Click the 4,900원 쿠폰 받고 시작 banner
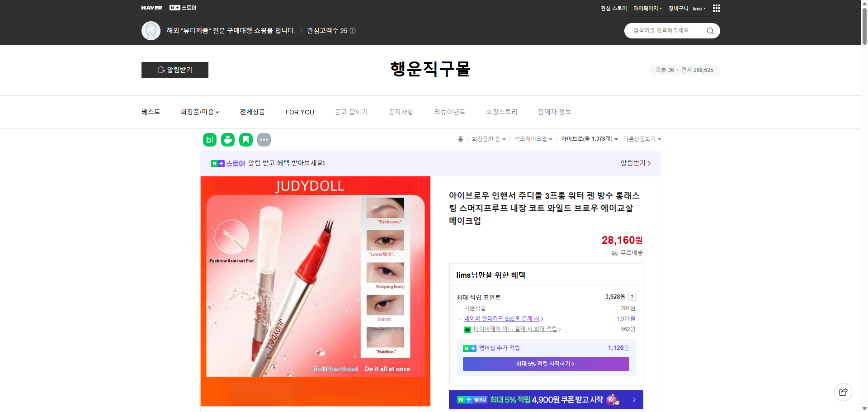868x412 pixels. coord(545,400)
